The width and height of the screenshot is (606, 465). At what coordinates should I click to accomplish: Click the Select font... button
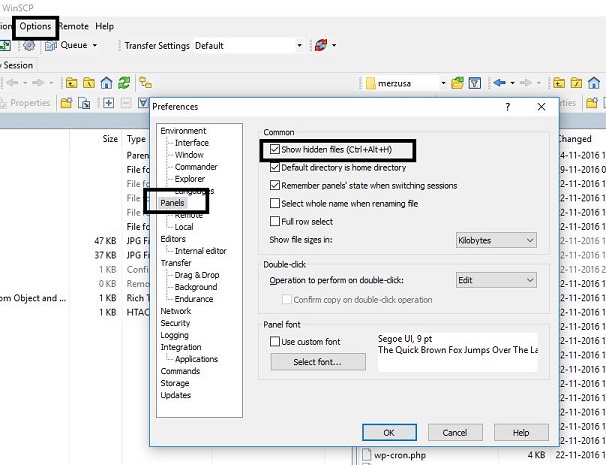click(x=316, y=362)
